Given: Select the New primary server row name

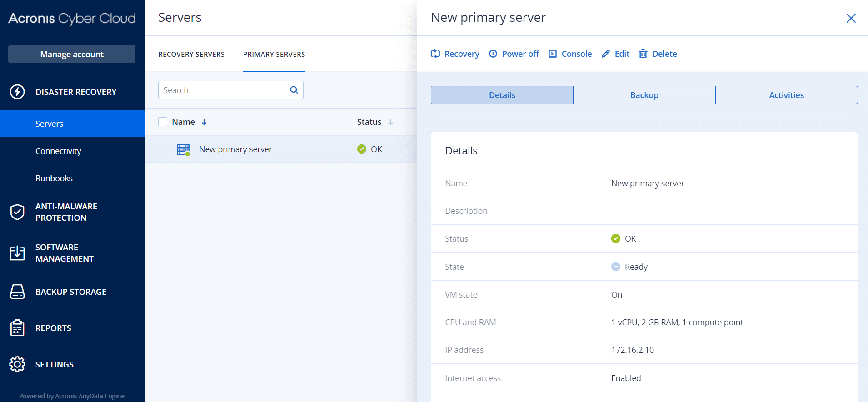Looking at the screenshot, I should click(235, 149).
